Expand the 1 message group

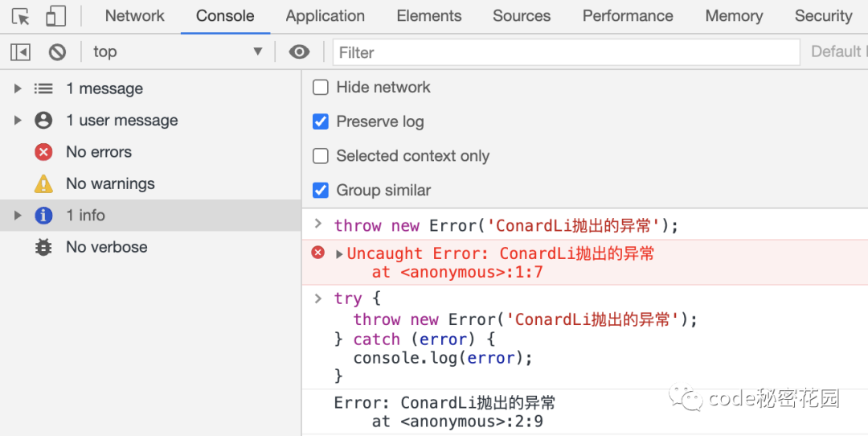coord(18,89)
